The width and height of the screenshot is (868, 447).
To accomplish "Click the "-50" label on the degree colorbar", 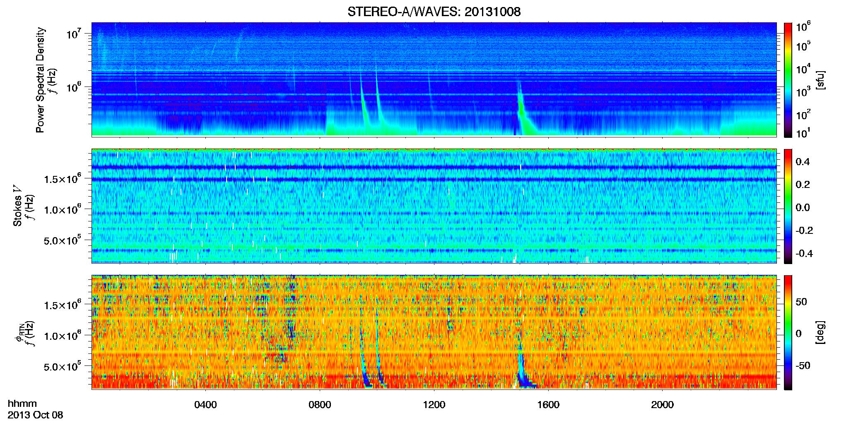I will point(803,365).
